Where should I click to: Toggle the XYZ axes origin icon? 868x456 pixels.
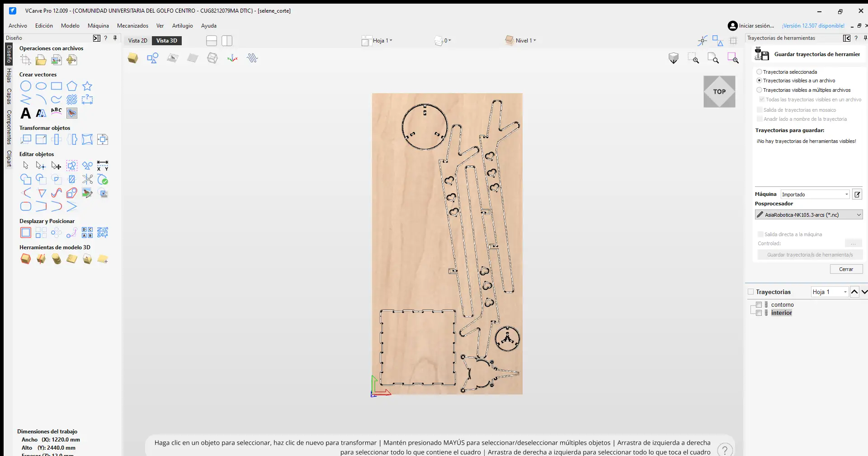pyautogui.click(x=232, y=58)
